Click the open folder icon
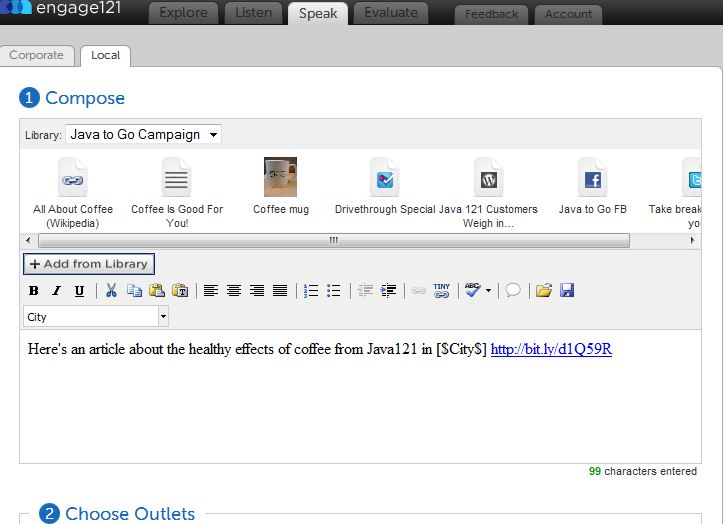723x524 pixels. click(544, 291)
